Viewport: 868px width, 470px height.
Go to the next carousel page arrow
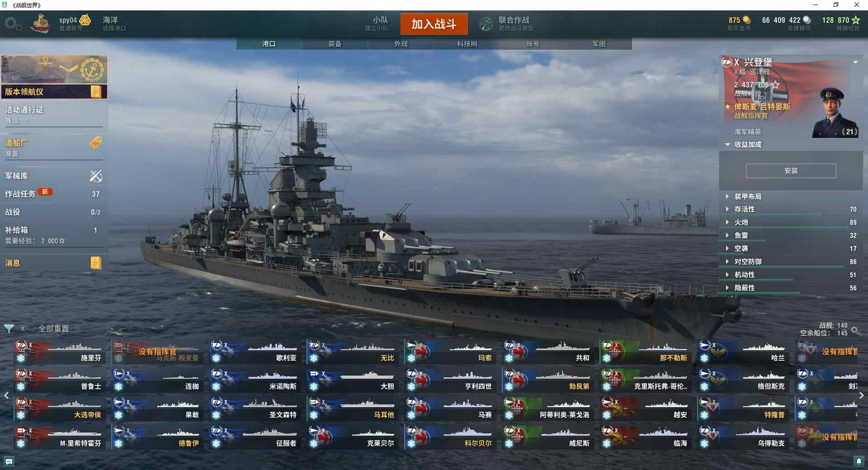(x=861, y=395)
